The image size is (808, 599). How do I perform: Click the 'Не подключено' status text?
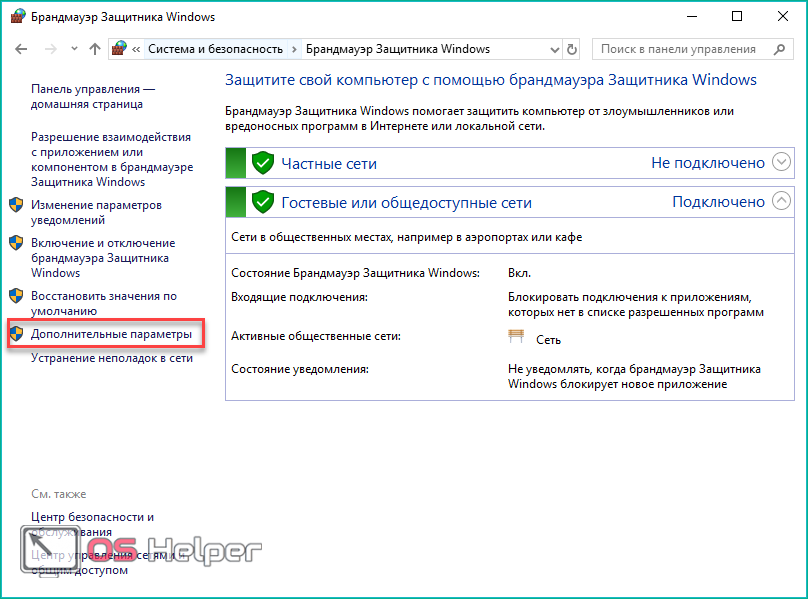(x=708, y=163)
